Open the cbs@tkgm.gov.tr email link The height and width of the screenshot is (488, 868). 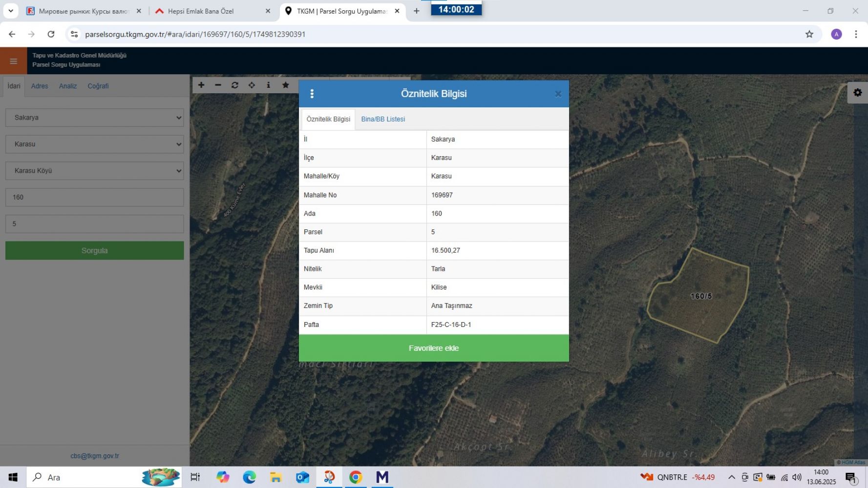95,456
